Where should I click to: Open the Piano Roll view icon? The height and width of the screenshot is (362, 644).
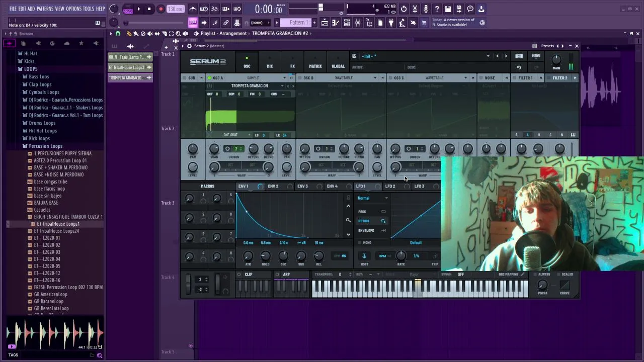336,23
